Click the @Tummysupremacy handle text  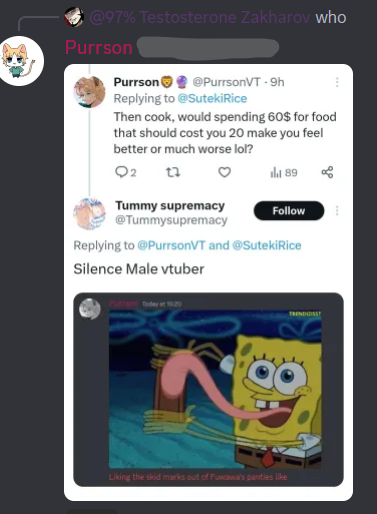171,220
